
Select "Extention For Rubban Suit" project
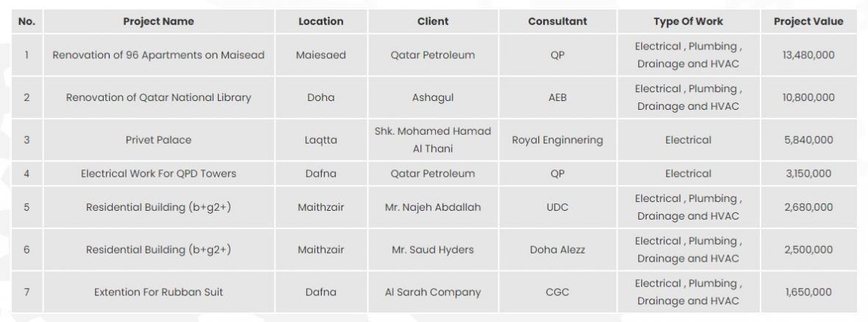158,292
